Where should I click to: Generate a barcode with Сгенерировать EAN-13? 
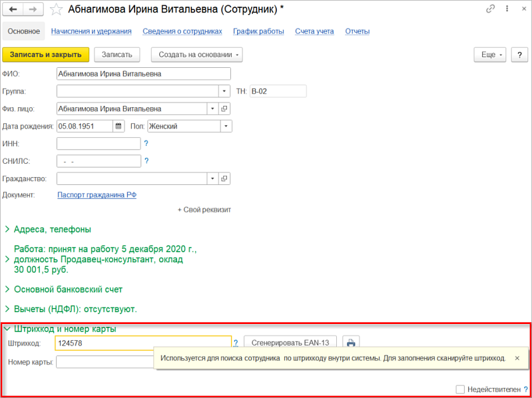[290, 343]
